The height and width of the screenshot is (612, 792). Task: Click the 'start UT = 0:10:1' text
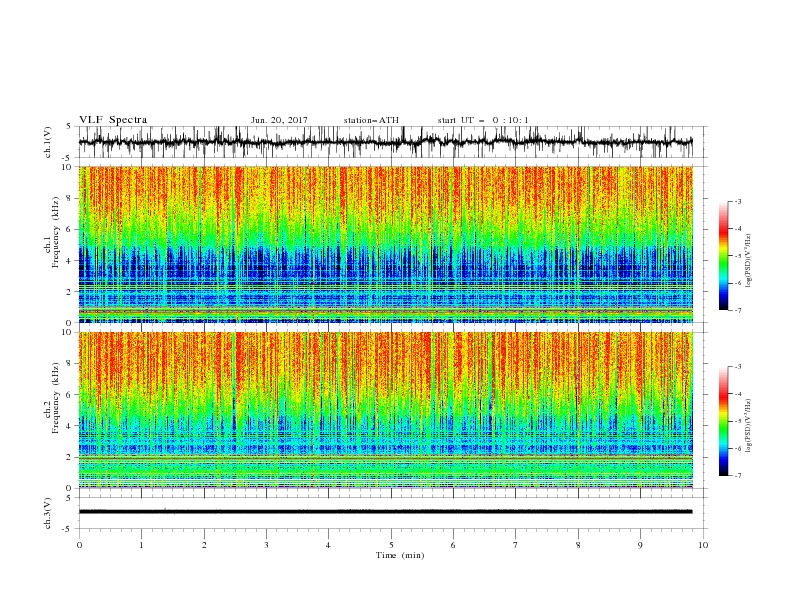(x=483, y=120)
